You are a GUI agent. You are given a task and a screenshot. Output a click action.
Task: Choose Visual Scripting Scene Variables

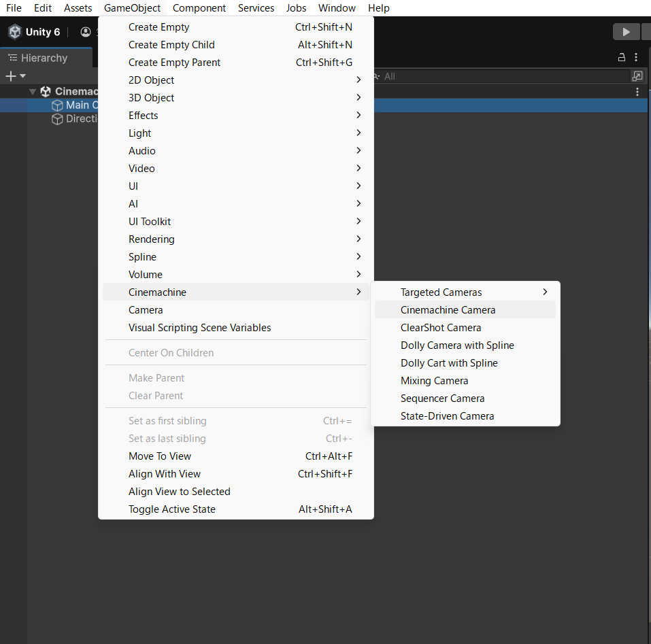[x=236, y=328]
